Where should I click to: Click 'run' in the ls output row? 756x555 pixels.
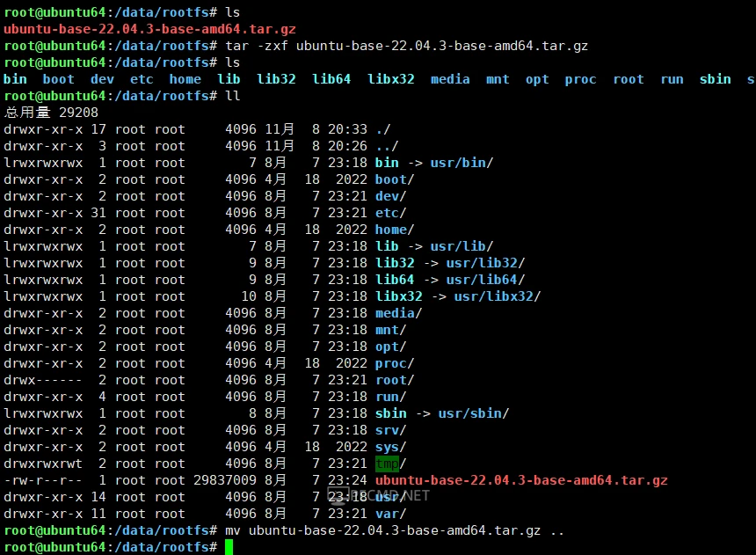point(672,79)
